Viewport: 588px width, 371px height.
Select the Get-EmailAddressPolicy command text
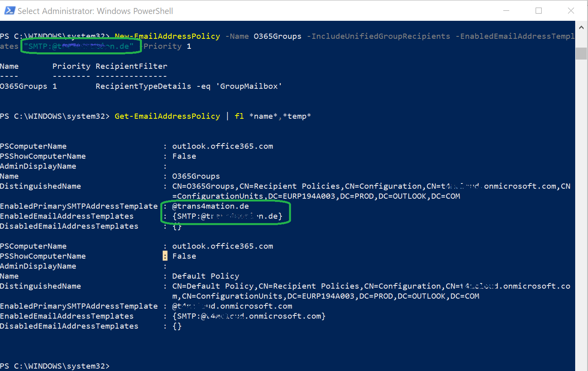point(167,116)
